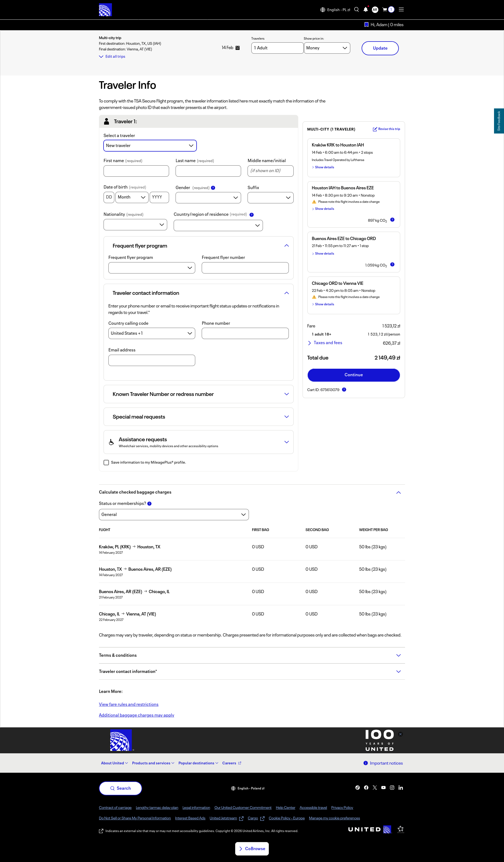Open the Select a traveler dropdown
Viewport: 504px width, 862px height.
coord(150,146)
